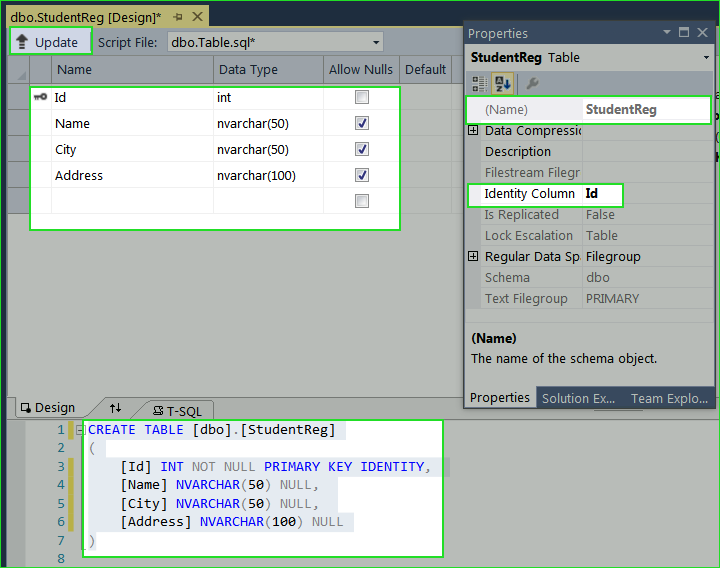Toggle Allow Nulls checkbox in empty new row

click(362, 201)
